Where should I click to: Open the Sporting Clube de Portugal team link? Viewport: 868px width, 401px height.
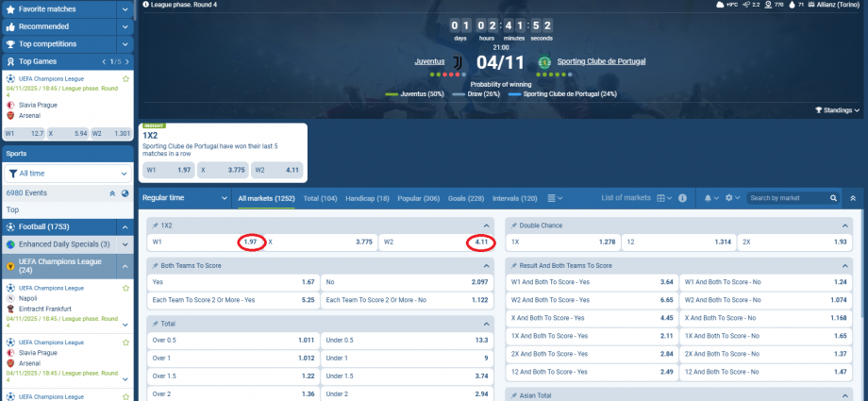(x=601, y=61)
